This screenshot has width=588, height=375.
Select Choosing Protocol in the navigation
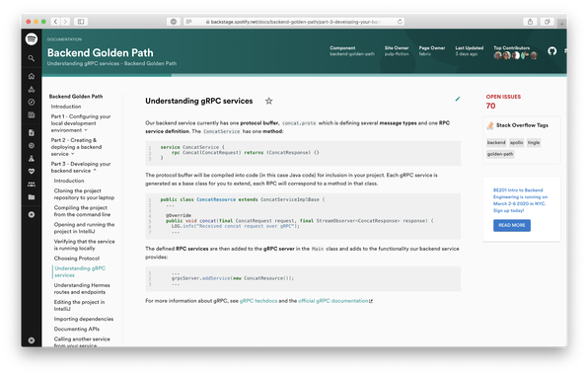pyautogui.click(x=77, y=259)
